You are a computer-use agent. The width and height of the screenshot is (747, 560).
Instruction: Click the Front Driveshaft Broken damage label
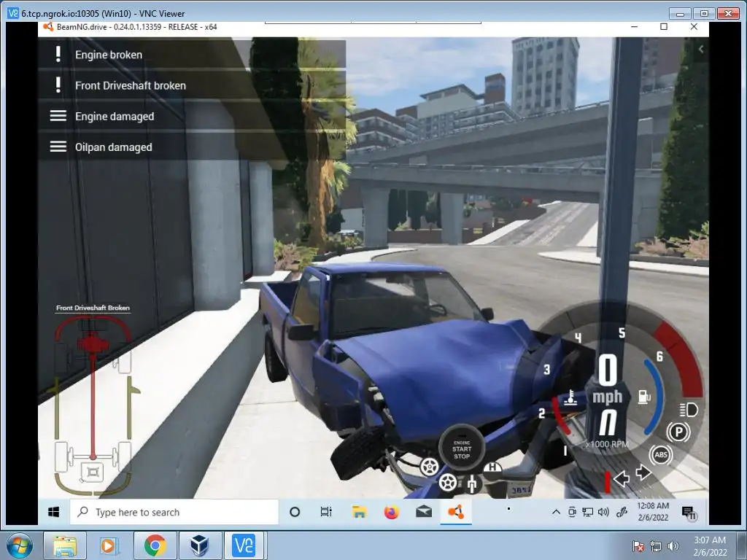pos(93,308)
